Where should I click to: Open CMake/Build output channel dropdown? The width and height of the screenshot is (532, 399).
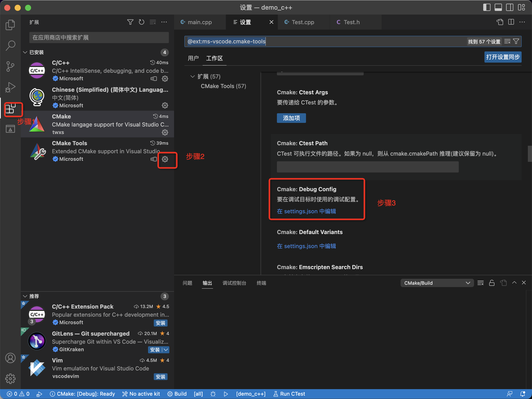[437, 283]
